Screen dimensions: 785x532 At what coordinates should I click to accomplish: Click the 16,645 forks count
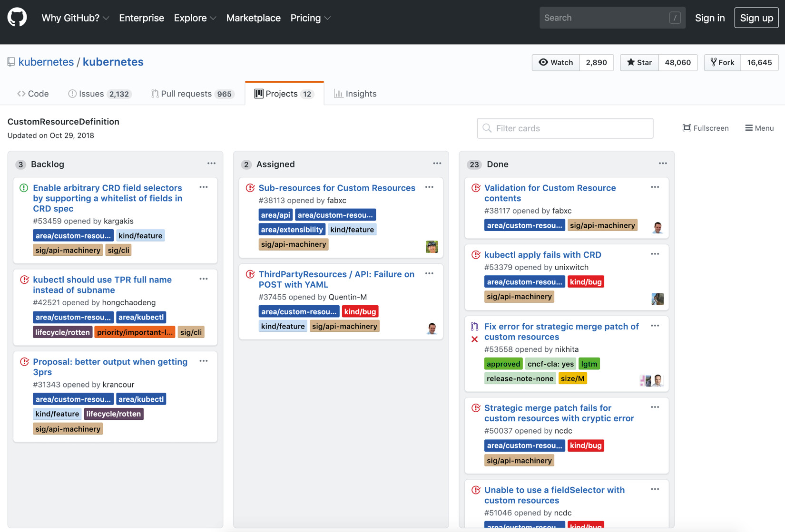(759, 62)
